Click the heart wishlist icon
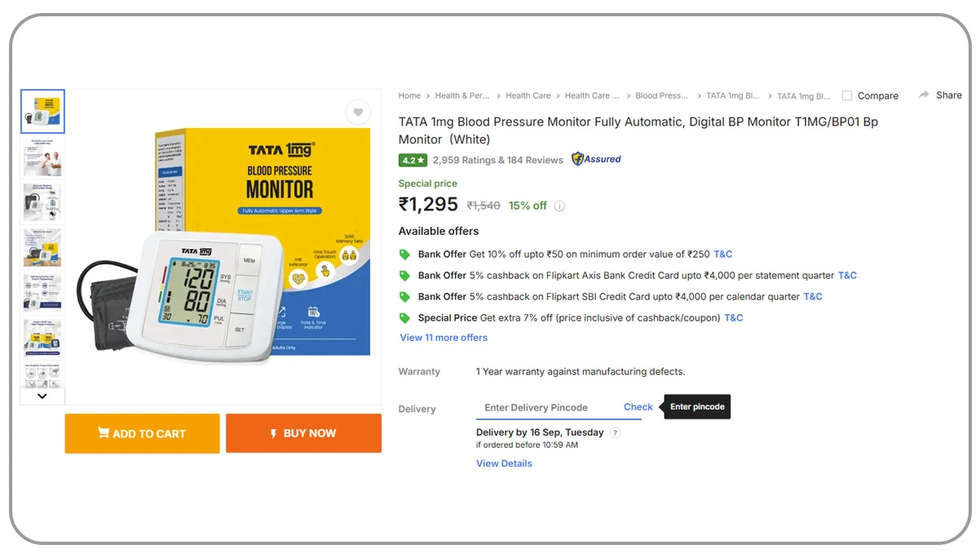This screenshot has height=558, width=980. [357, 112]
